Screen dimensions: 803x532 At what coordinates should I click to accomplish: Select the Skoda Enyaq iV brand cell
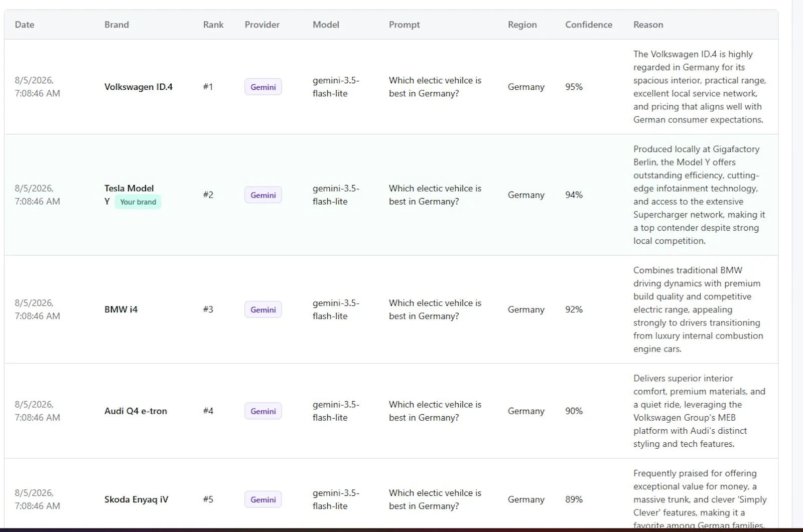point(136,499)
